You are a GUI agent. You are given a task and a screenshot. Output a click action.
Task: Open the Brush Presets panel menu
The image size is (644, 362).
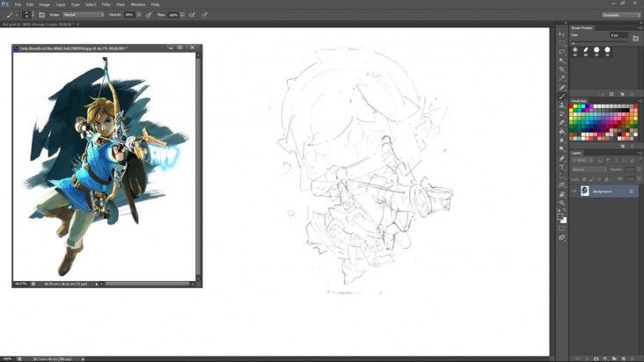click(640, 27)
